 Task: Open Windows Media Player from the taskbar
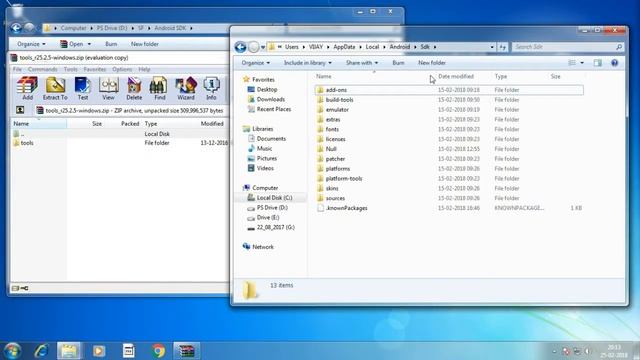(99, 351)
